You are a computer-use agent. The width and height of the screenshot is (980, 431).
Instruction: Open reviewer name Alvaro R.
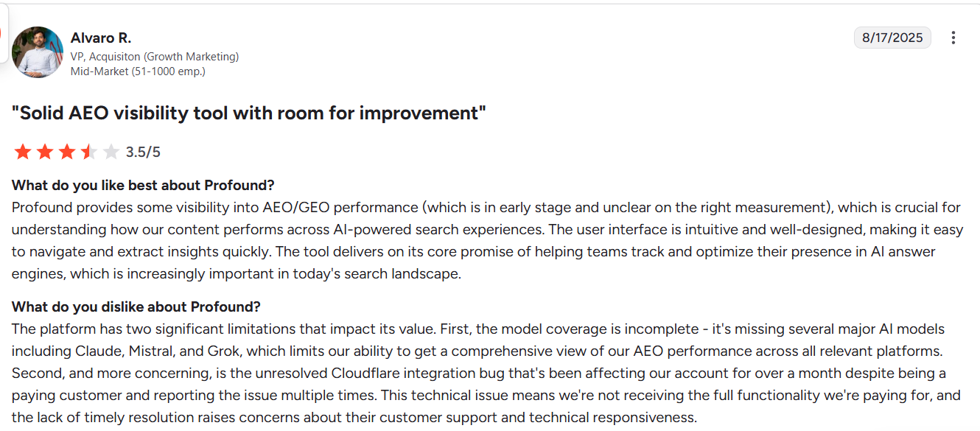pos(101,38)
